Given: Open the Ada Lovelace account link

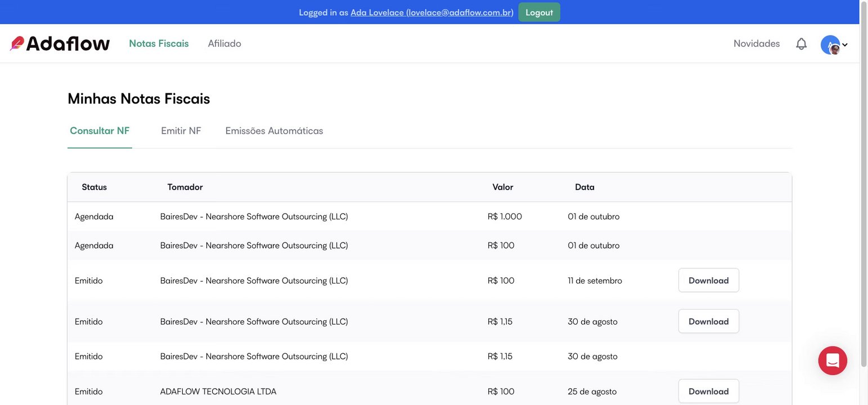Looking at the screenshot, I should coord(431,12).
